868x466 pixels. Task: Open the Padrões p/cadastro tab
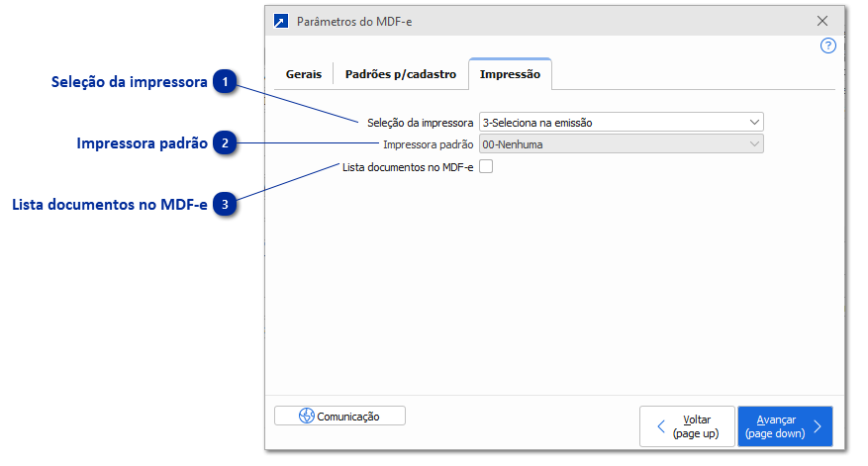400,74
